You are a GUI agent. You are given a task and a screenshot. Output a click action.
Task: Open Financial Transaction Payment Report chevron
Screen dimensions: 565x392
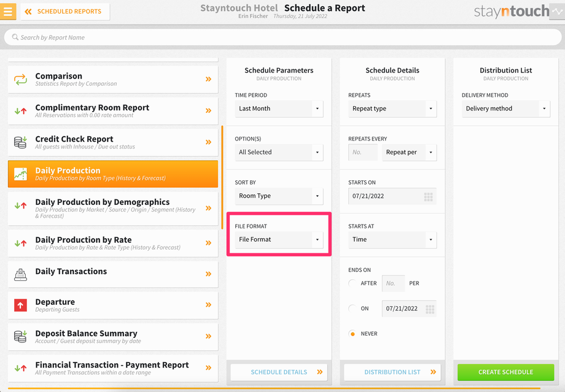pos(208,367)
